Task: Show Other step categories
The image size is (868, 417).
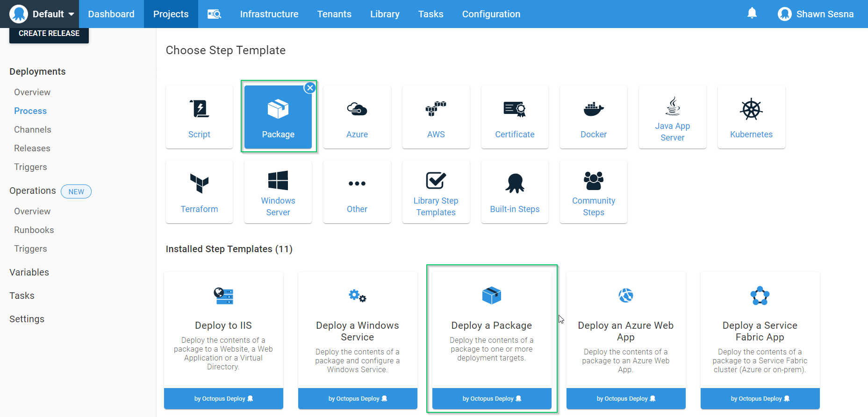Action: (357, 192)
